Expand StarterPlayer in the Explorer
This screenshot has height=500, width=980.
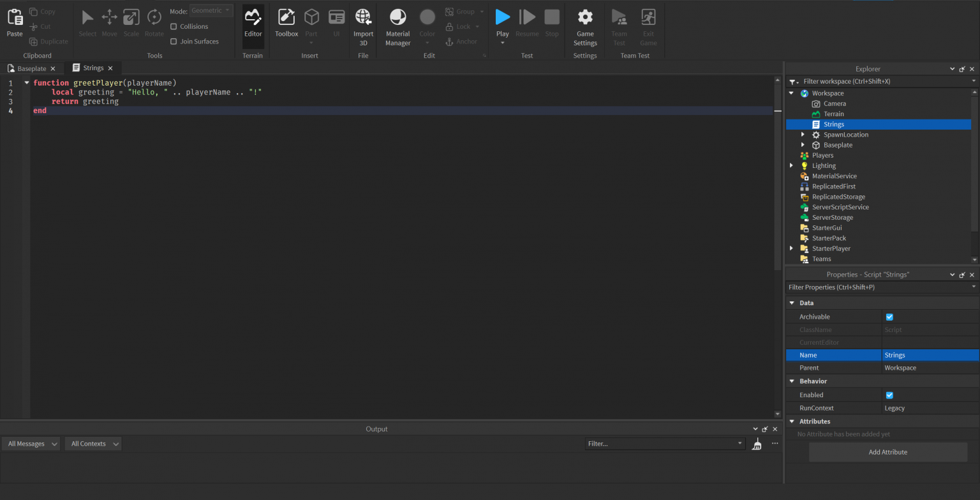coord(792,248)
